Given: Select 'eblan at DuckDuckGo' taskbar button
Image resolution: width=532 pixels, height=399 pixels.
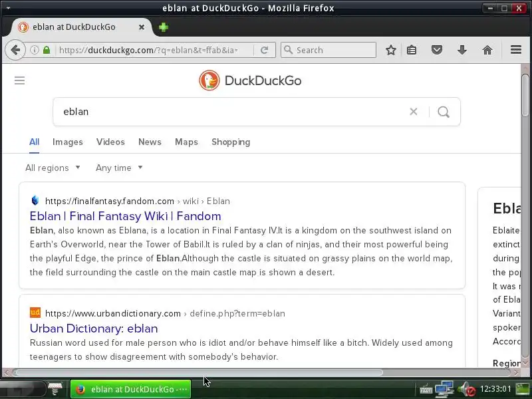Looking at the screenshot, I should [x=130, y=389].
